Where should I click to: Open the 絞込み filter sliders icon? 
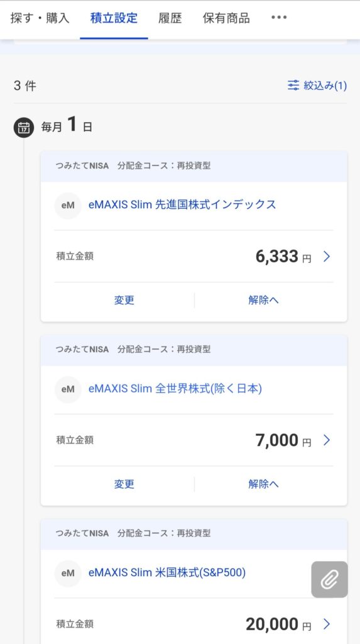pyautogui.click(x=293, y=86)
